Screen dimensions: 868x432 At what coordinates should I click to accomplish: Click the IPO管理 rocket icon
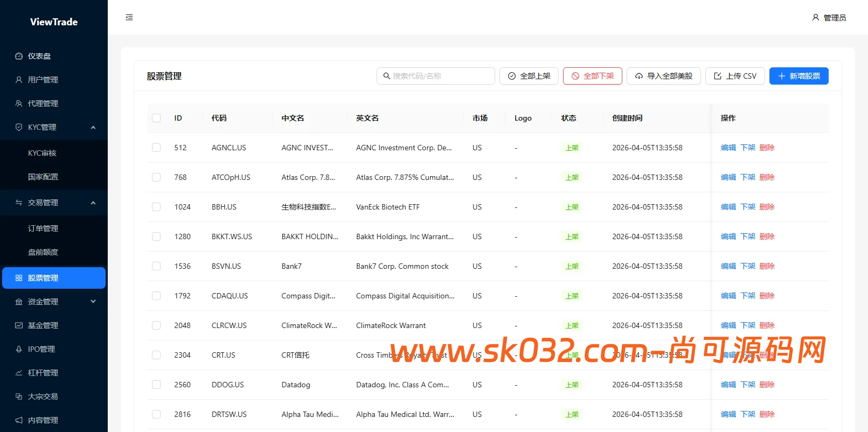pyautogui.click(x=19, y=349)
